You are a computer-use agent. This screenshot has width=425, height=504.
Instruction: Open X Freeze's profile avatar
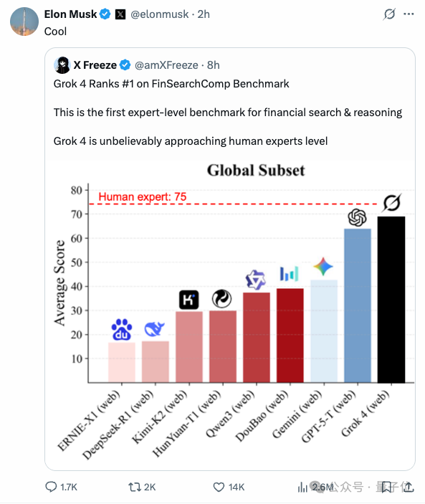pyautogui.click(x=62, y=65)
